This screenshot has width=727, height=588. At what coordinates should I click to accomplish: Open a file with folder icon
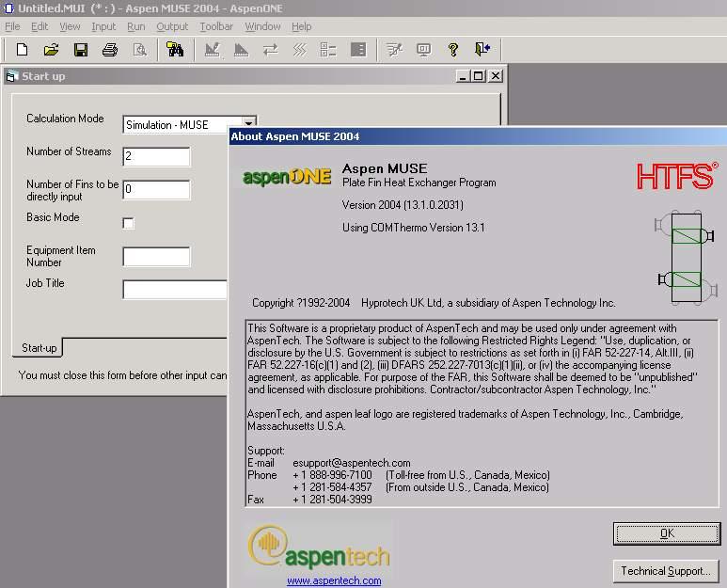tap(51, 49)
